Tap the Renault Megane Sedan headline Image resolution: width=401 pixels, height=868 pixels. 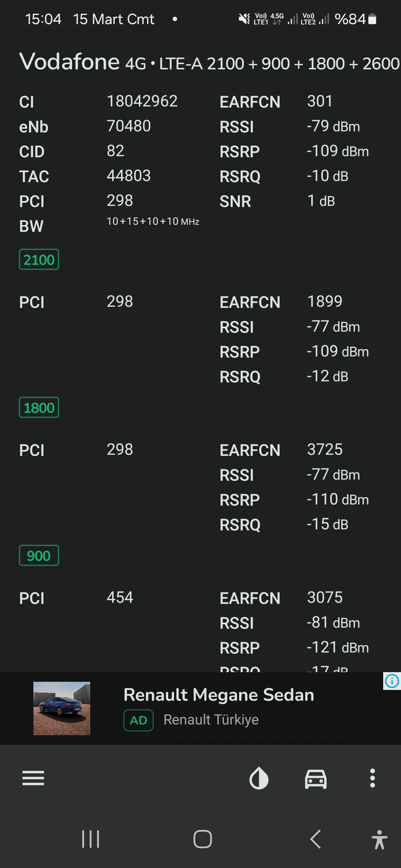click(219, 695)
